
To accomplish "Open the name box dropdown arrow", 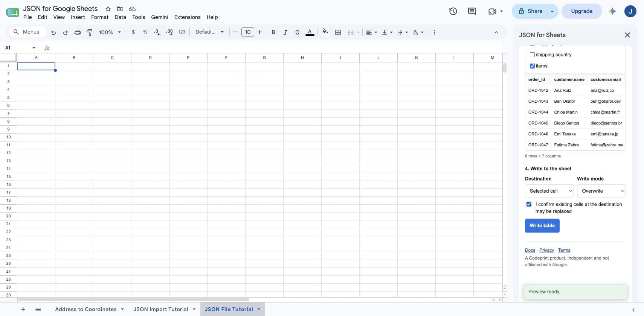I will coord(34,48).
